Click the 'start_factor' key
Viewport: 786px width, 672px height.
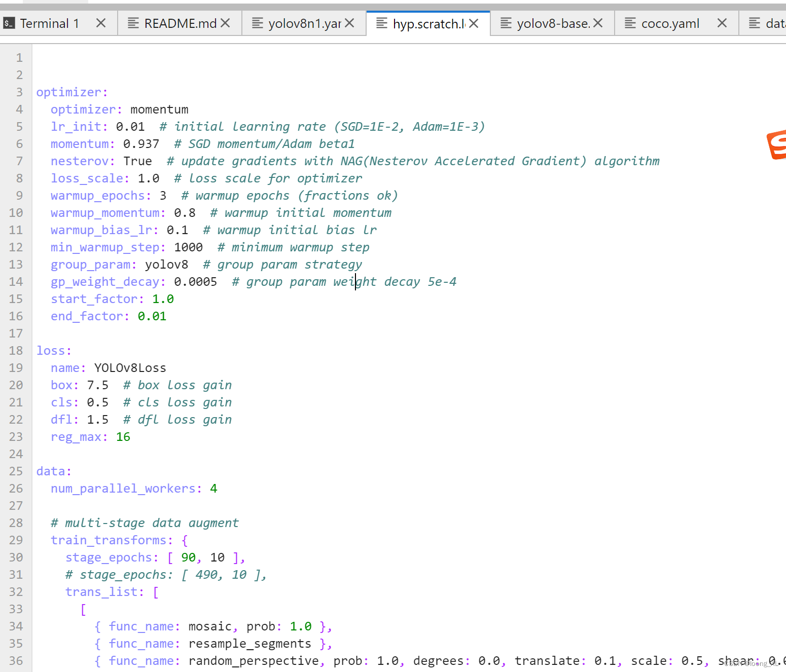pos(94,299)
